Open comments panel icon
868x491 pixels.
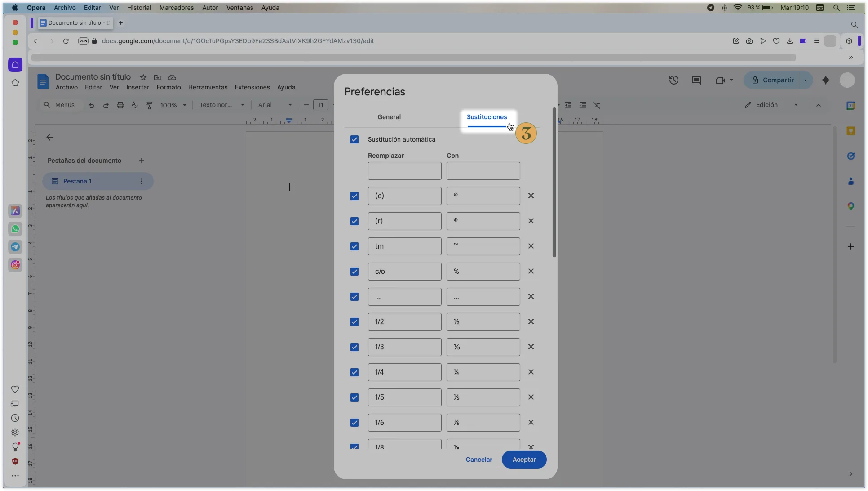click(x=696, y=80)
